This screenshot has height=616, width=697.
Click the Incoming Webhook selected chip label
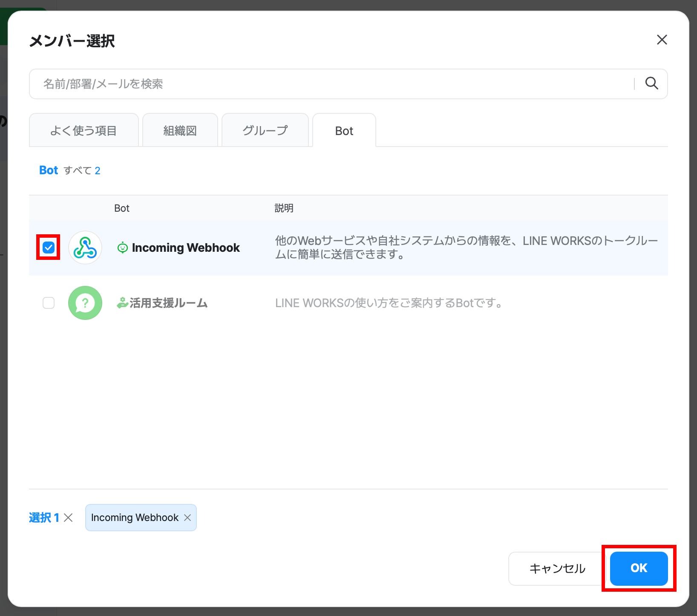click(135, 518)
